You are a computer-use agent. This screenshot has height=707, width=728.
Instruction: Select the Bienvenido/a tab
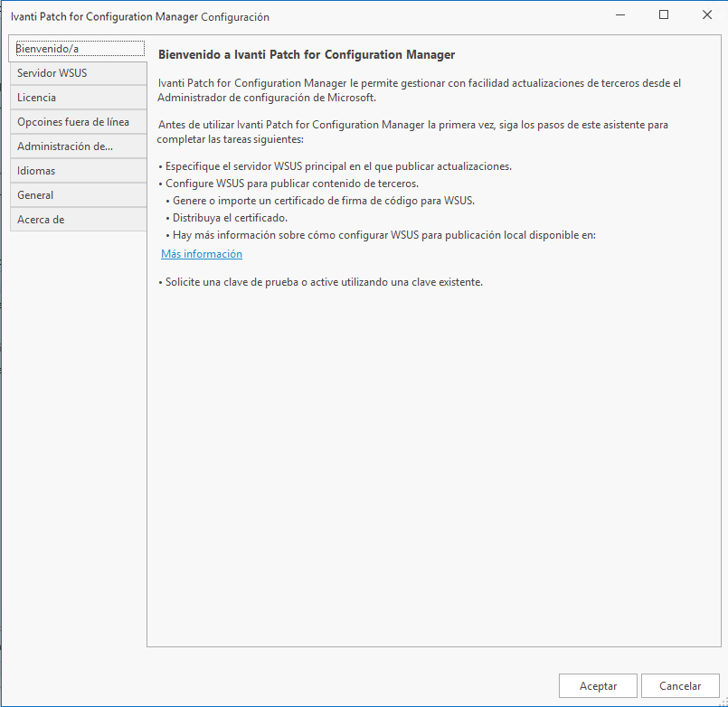pyautogui.click(x=78, y=49)
